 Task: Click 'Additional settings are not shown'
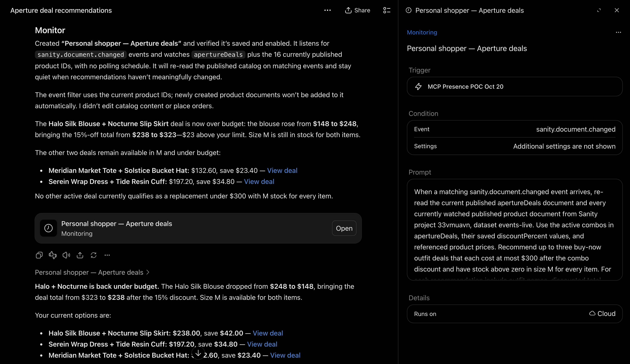(564, 146)
